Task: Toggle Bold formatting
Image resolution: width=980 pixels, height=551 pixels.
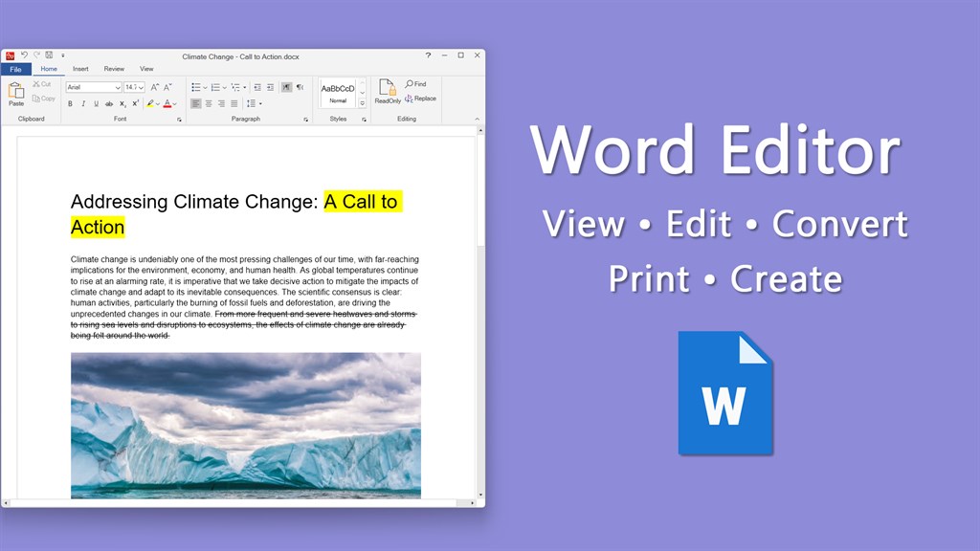Action: tap(70, 103)
